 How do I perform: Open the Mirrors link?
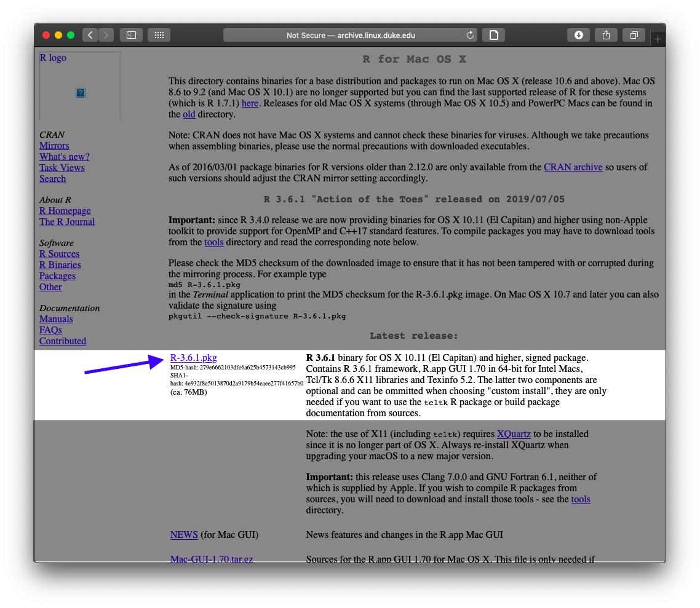point(54,146)
